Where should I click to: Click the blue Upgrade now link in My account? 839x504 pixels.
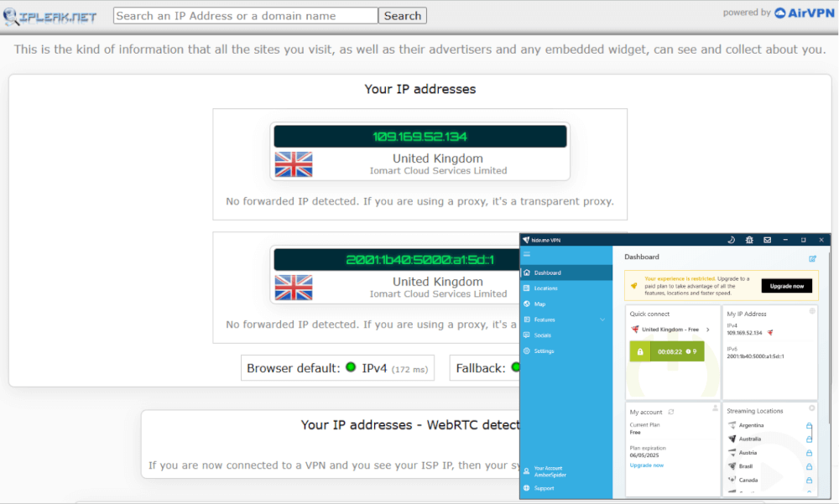coord(646,465)
